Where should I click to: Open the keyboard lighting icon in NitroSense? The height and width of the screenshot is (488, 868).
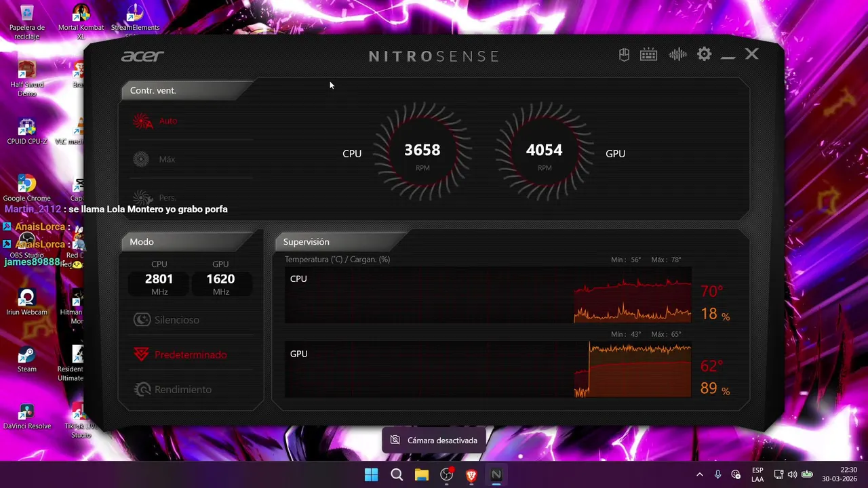pyautogui.click(x=648, y=55)
